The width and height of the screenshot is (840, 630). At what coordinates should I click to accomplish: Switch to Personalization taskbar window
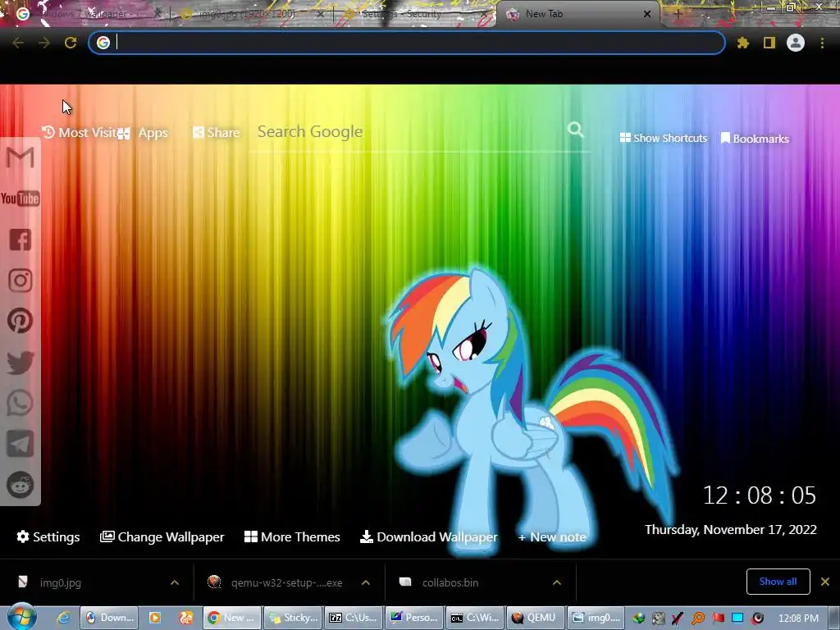click(414, 618)
